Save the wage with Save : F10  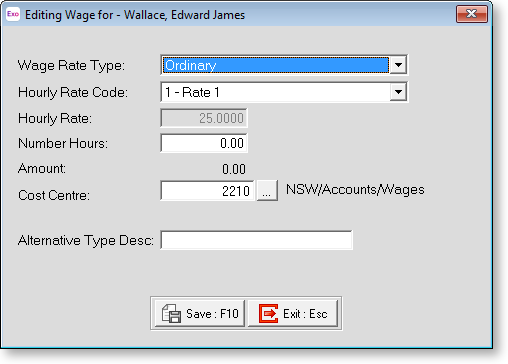pyautogui.click(x=200, y=313)
